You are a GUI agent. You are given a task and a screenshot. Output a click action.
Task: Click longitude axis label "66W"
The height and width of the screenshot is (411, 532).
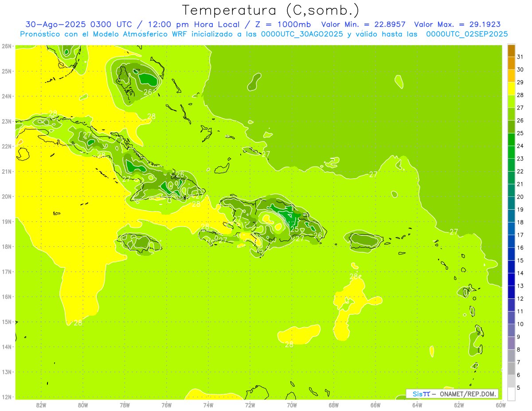pos(376,405)
